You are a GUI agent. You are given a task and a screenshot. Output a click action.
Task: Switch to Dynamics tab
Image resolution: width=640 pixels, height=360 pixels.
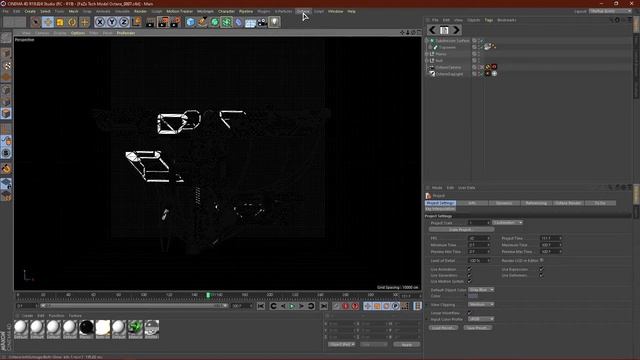tap(504, 203)
